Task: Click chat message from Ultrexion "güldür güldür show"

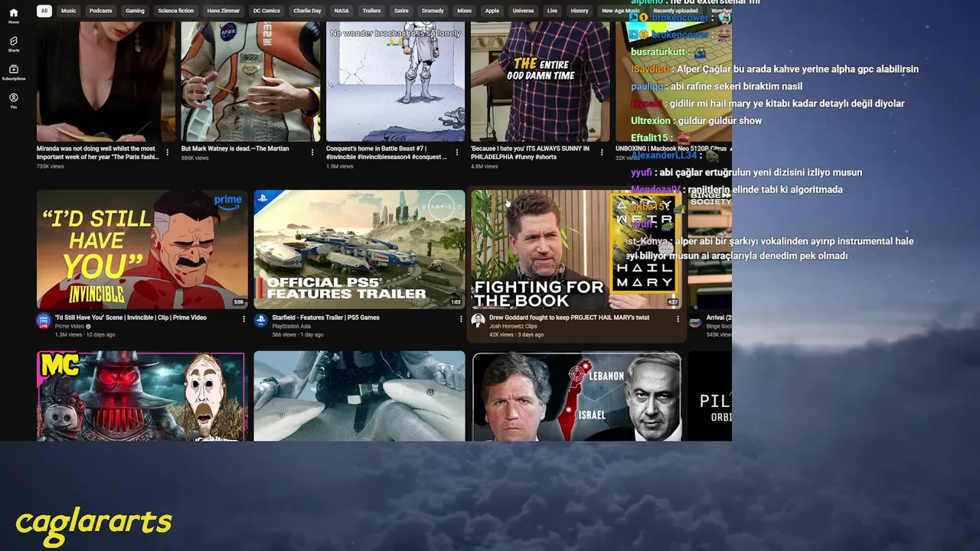Action: pos(696,121)
